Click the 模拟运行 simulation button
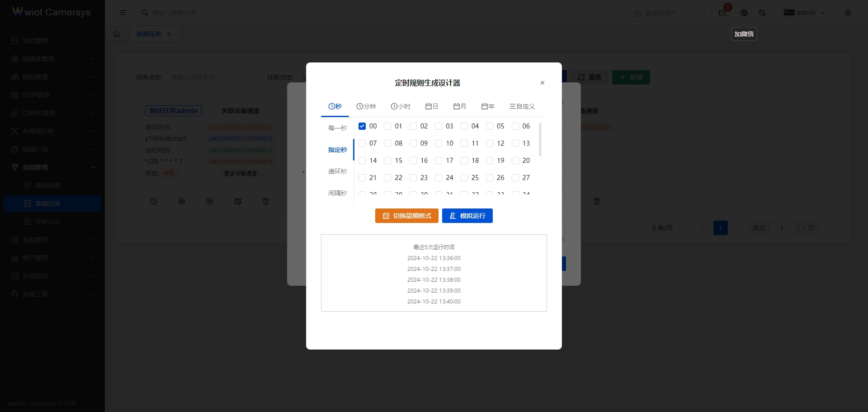 pos(467,216)
